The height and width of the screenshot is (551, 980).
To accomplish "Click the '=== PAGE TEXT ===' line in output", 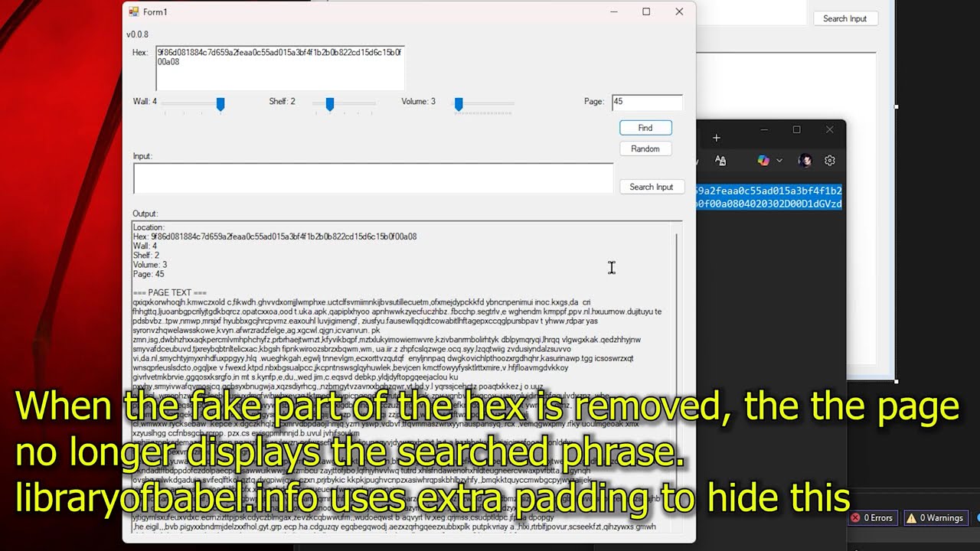I will (x=169, y=293).
